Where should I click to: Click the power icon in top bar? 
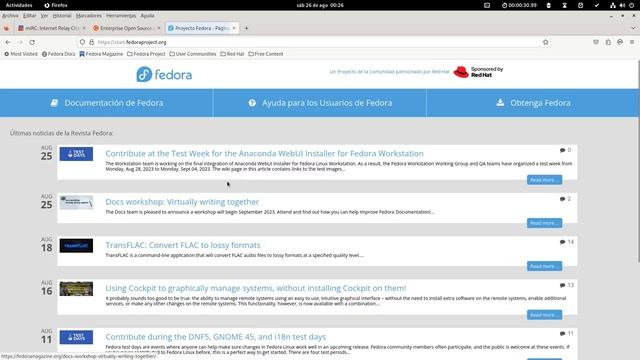click(x=632, y=5)
